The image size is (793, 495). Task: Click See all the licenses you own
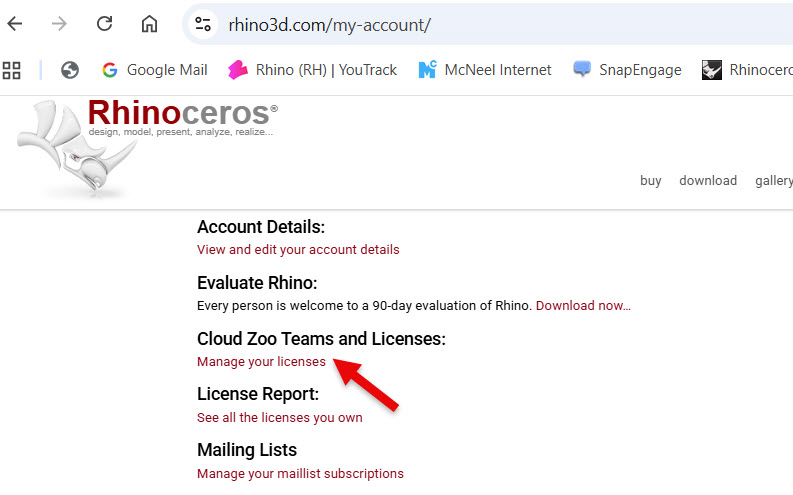tap(279, 418)
